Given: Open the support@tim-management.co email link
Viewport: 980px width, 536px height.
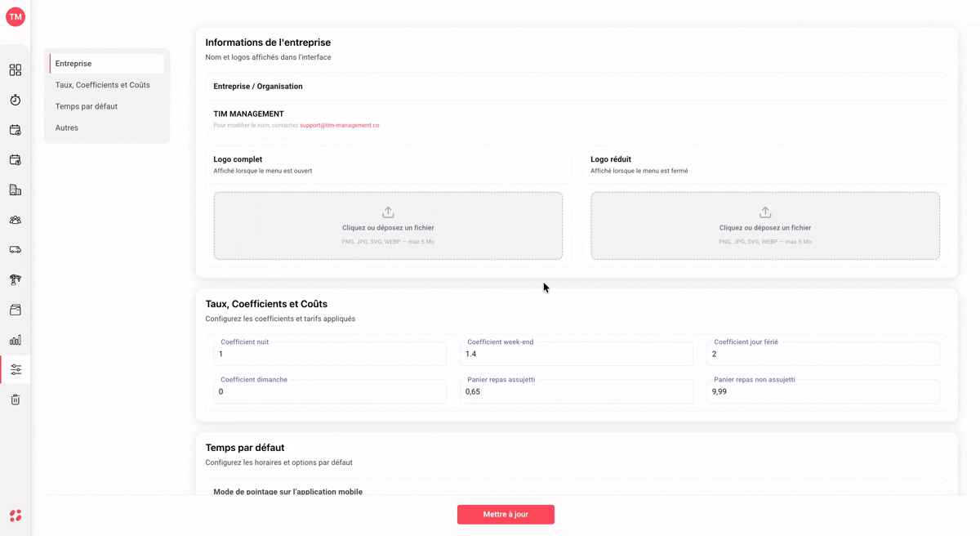Looking at the screenshot, I should pyautogui.click(x=340, y=125).
